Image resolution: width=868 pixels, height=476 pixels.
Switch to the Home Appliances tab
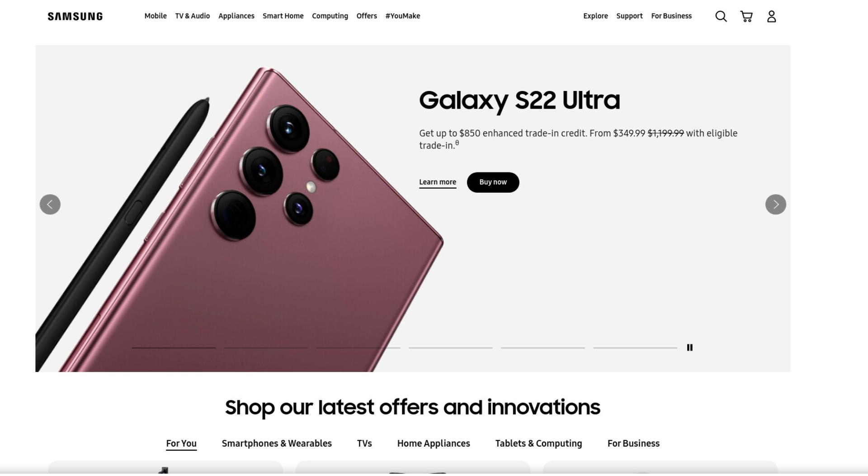434,443
